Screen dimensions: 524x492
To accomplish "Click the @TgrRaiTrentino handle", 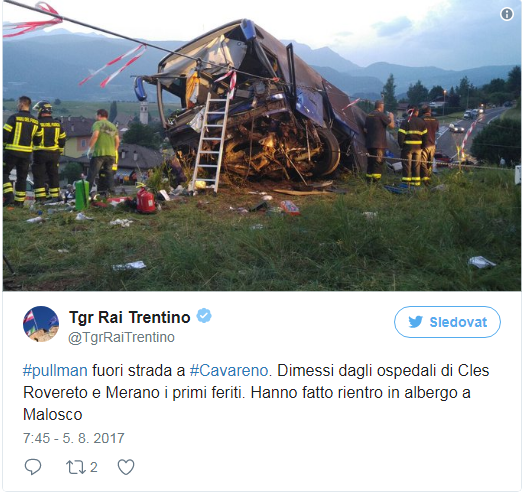I will [x=121, y=338].
